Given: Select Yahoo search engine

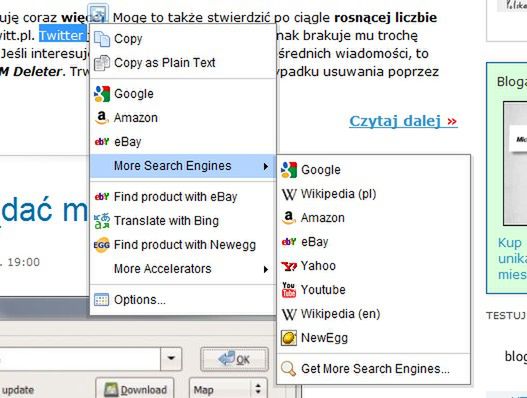Looking at the screenshot, I should (373, 266).
